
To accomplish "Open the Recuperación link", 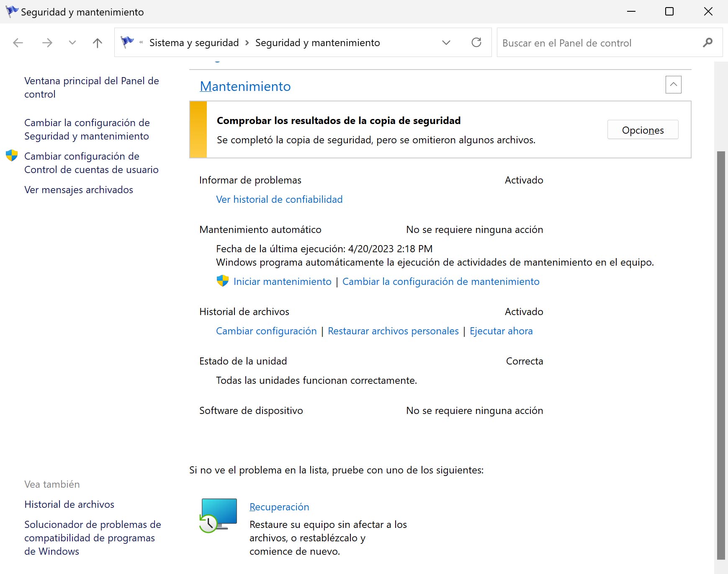I will 279,507.
